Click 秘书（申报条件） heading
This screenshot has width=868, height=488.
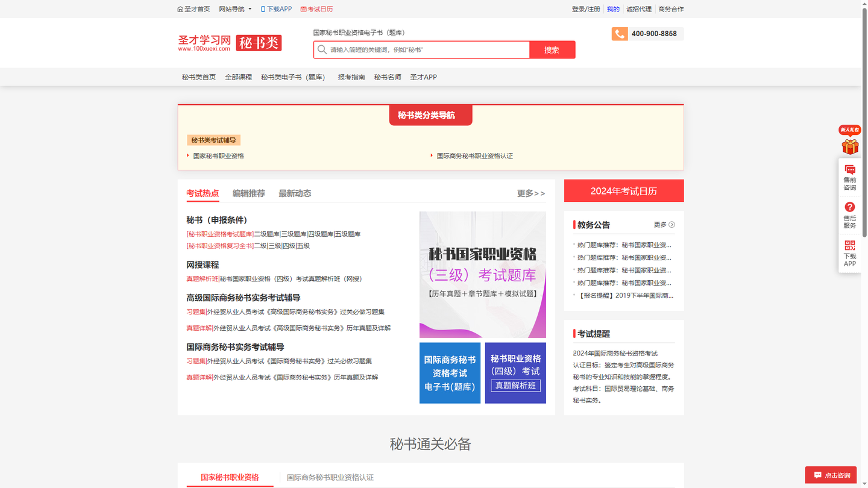point(217,221)
